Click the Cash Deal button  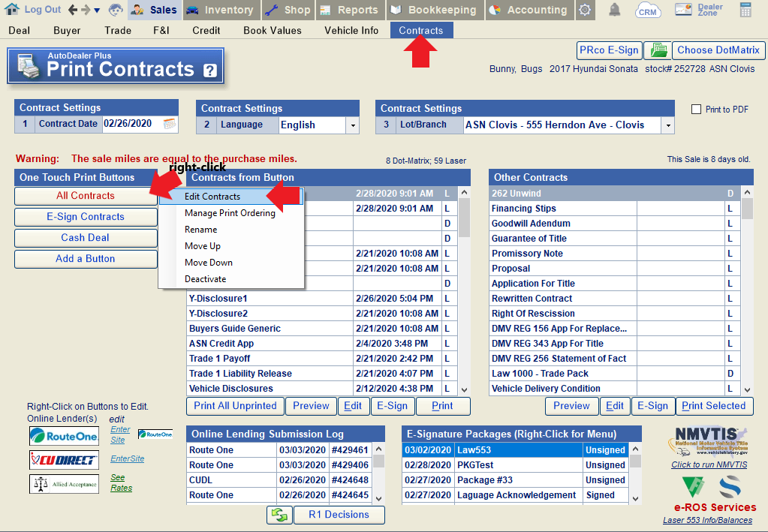click(x=86, y=238)
